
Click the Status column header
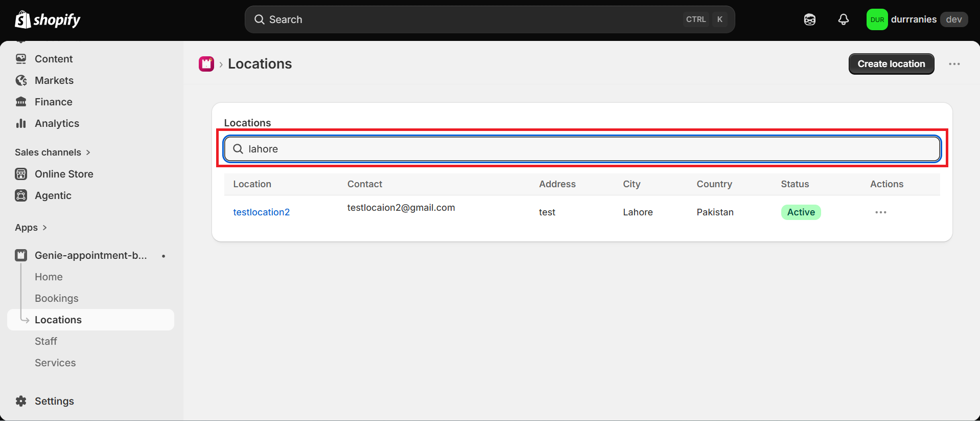(x=795, y=184)
